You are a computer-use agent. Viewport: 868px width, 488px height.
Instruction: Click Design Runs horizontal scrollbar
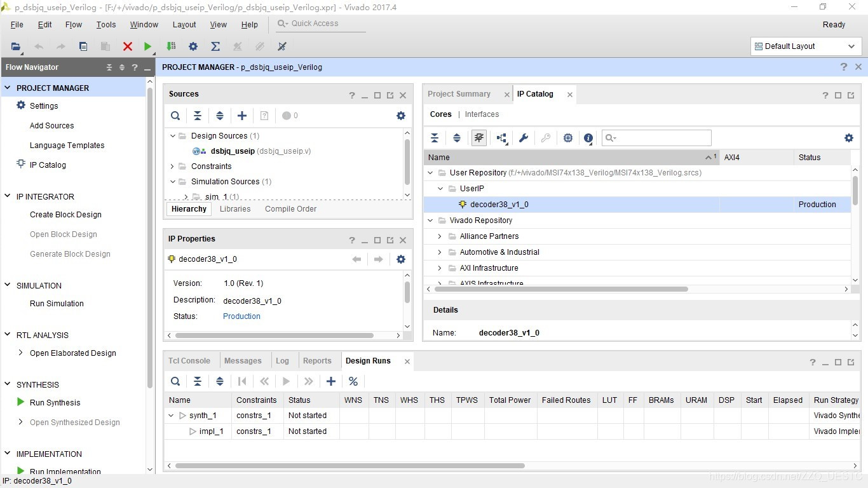click(350, 466)
